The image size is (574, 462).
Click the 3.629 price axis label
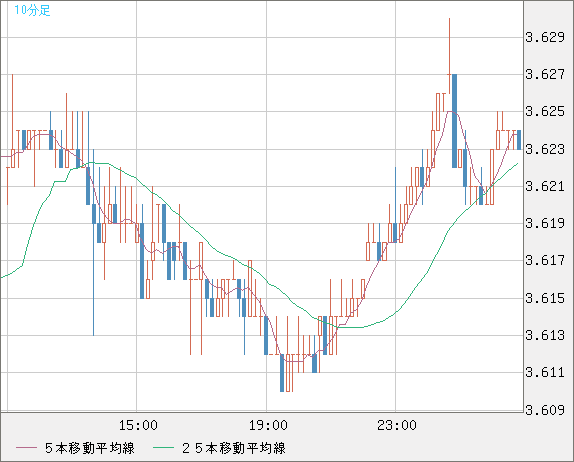[545, 37]
